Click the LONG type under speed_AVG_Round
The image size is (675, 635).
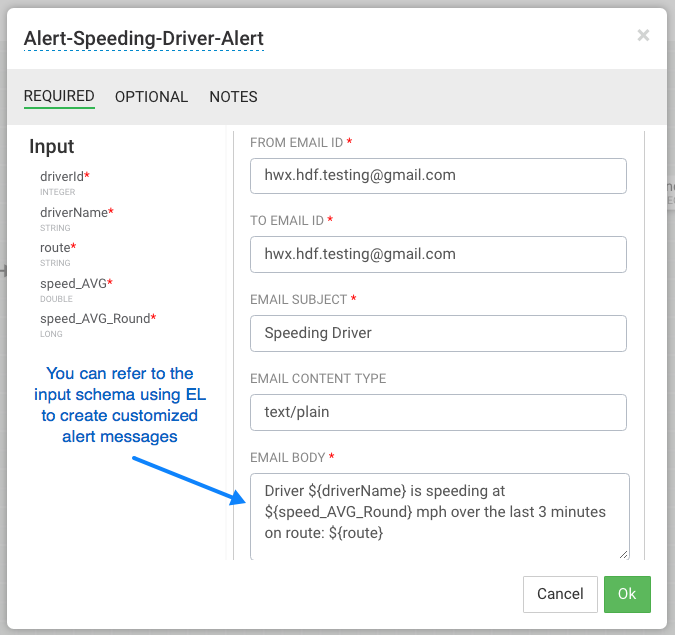click(51, 334)
